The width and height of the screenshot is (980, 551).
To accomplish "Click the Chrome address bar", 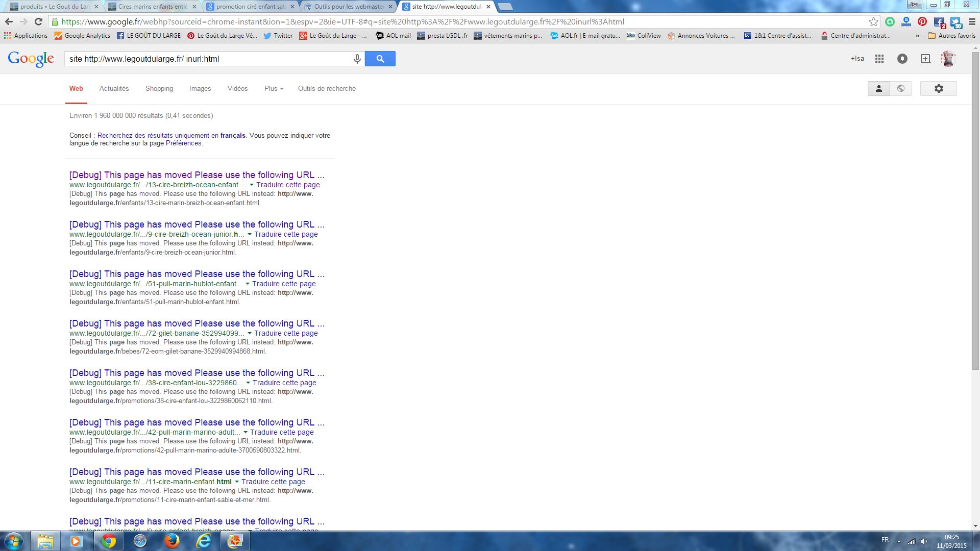I will point(459,21).
